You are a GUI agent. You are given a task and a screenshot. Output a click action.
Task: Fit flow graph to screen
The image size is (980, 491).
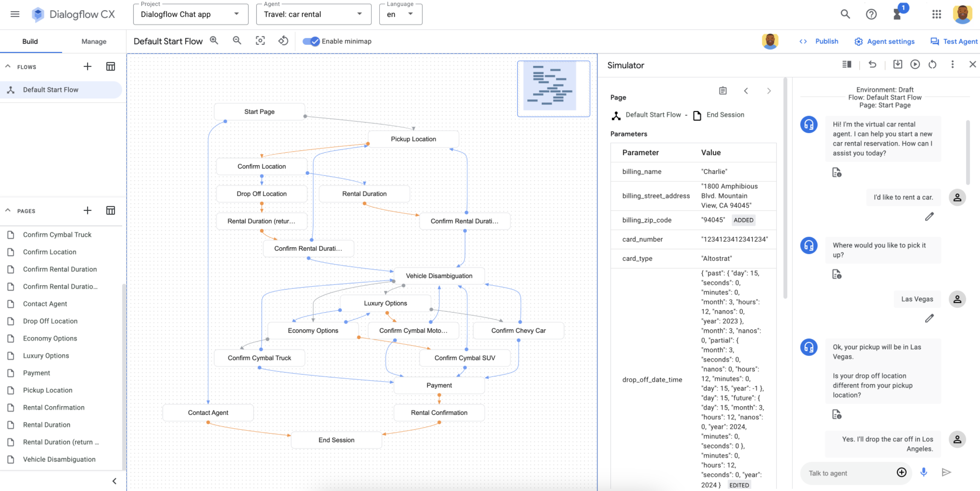tap(260, 41)
